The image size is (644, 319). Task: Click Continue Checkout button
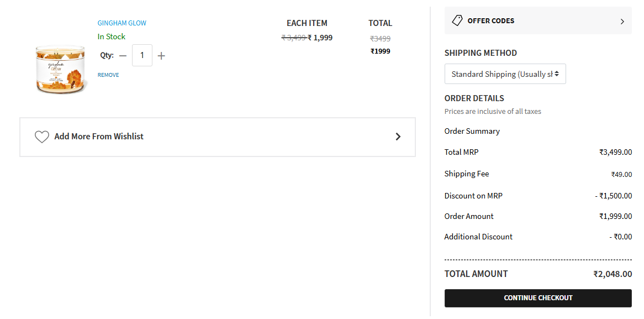[x=538, y=298]
